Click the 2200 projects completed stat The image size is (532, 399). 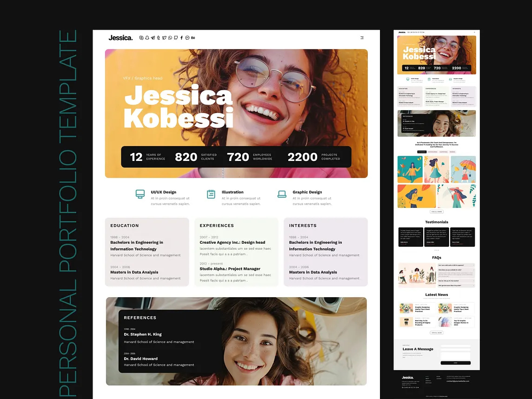coord(314,157)
